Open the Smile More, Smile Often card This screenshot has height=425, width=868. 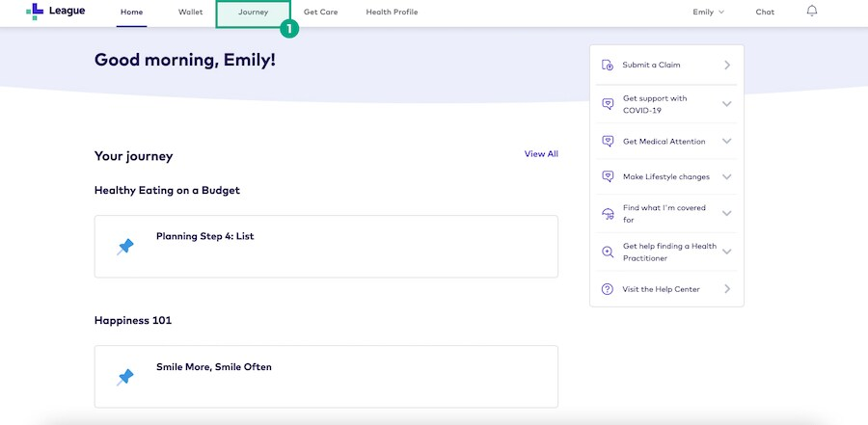(x=326, y=376)
